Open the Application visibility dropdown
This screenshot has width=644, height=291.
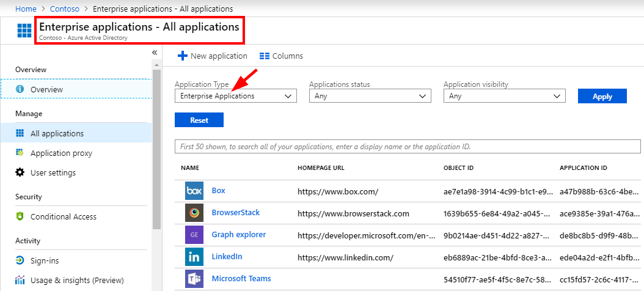504,96
